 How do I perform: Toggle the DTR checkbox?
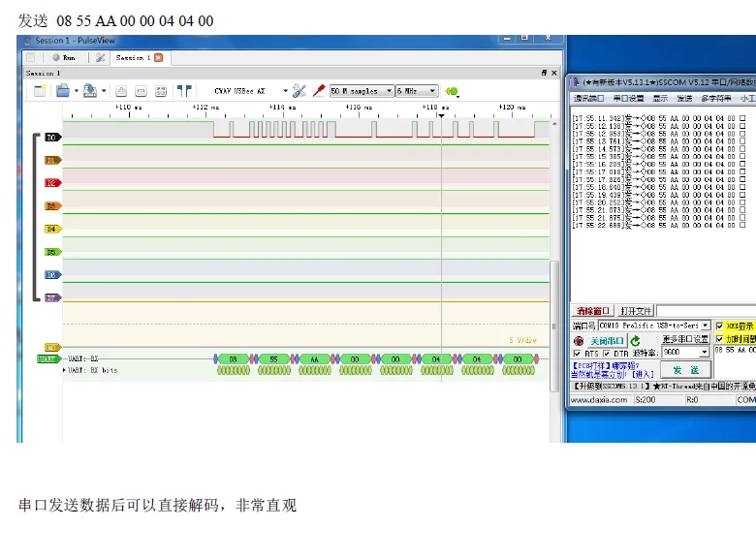coord(605,355)
